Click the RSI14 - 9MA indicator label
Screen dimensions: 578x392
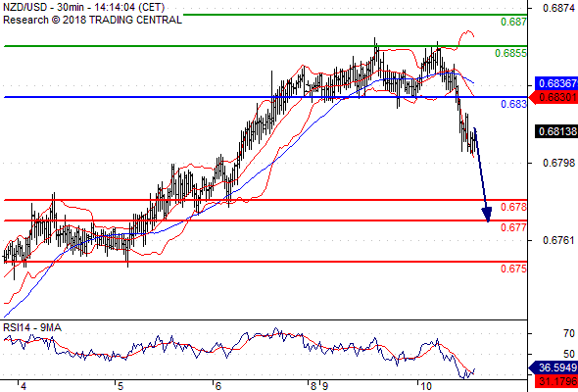[x=32, y=327]
